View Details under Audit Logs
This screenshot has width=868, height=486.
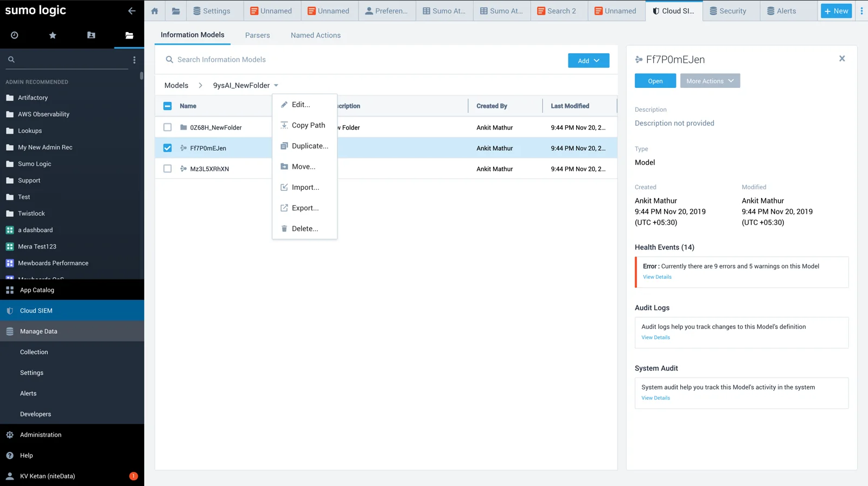point(655,337)
